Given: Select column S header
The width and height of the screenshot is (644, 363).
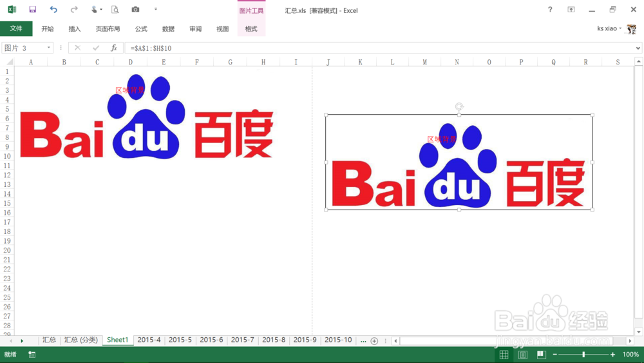Looking at the screenshot, I should click(618, 62).
